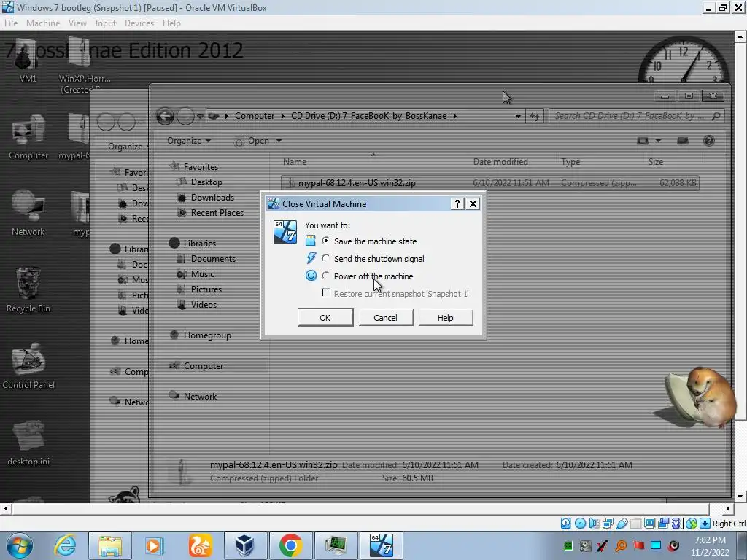The width and height of the screenshot is (747, 560).
Task: Click the vertical scrollbar down arrow
Action: coord(740,496)
